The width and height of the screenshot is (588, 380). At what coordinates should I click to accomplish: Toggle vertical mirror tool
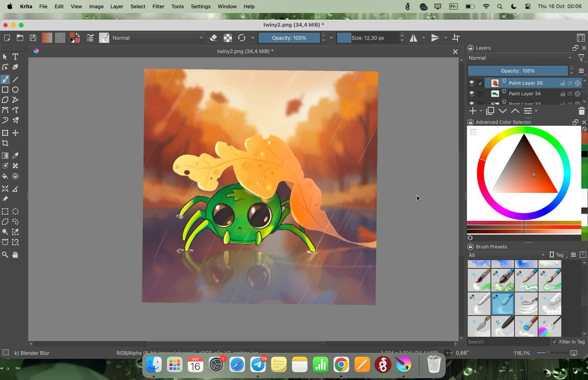(435, 38)
